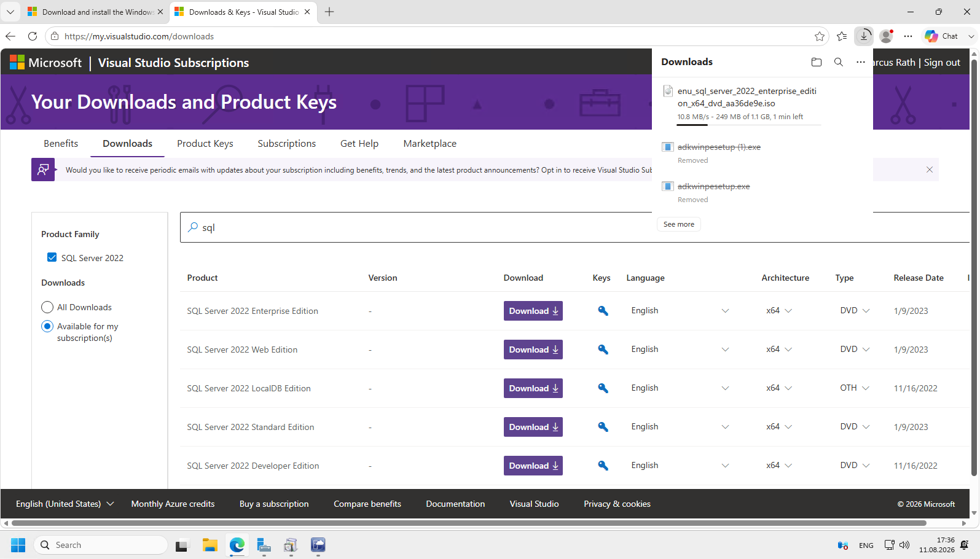980x559 pixels.
Task: Open Privacy & cookies footer link
Action: point(617,504)
